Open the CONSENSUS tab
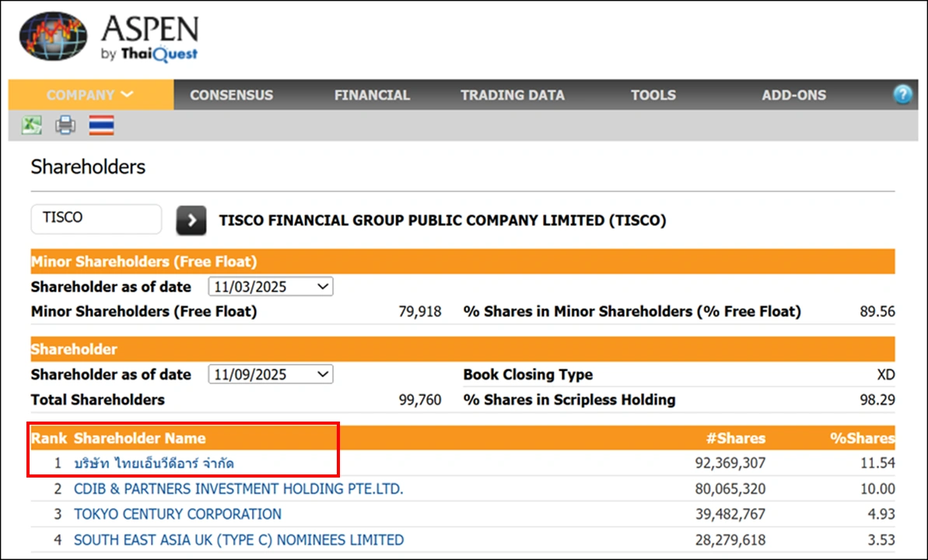 pyautogui.click(x=232, y=95)
